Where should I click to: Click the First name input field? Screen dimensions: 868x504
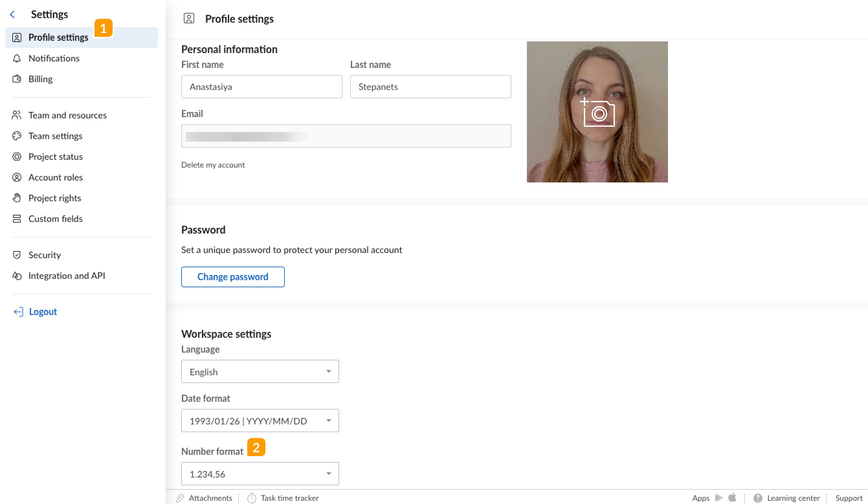click(x=262, y=87)
